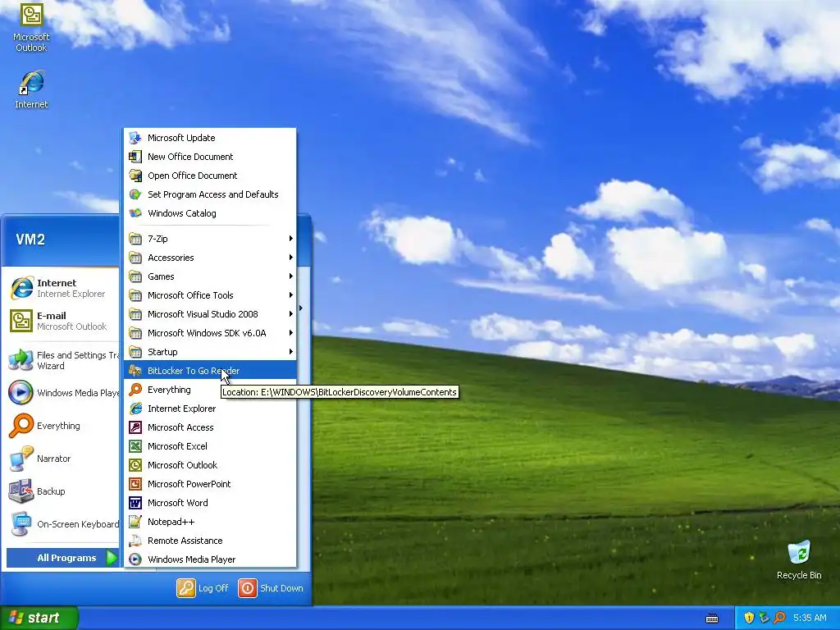Open the 7-Zip program folder
Screen dimensions: 840x630
(x=210, y=239)
